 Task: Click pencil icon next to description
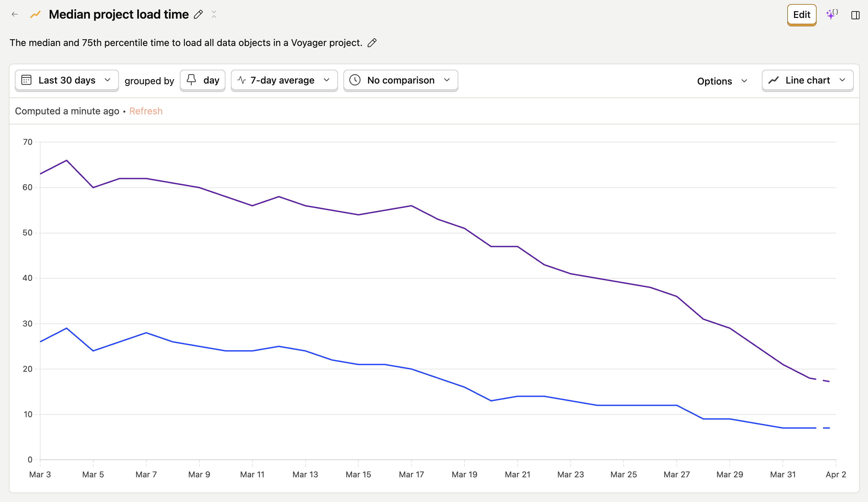pyautogui.click(x=372, y=43)
